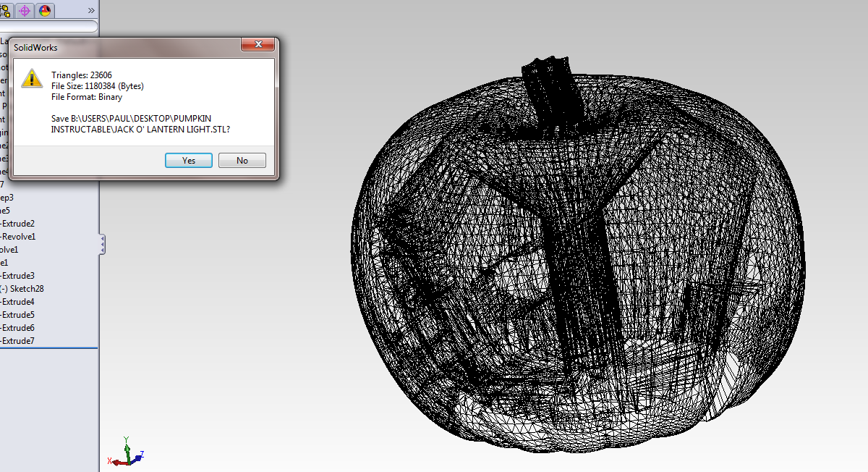Click the warning icon in the dialog
The height and width of the screenshot is (472, 868).
point(32,78)
